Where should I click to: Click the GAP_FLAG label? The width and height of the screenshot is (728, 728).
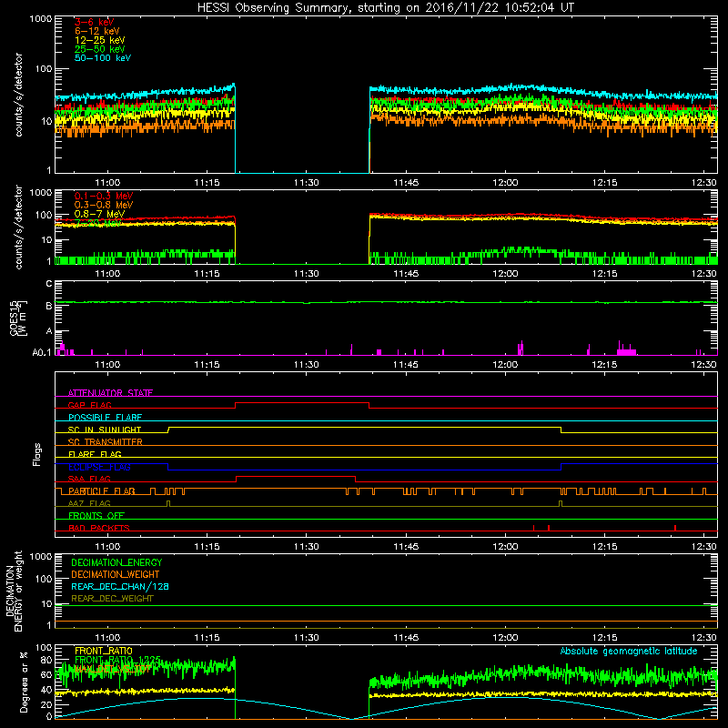click(x=89, y=405)
